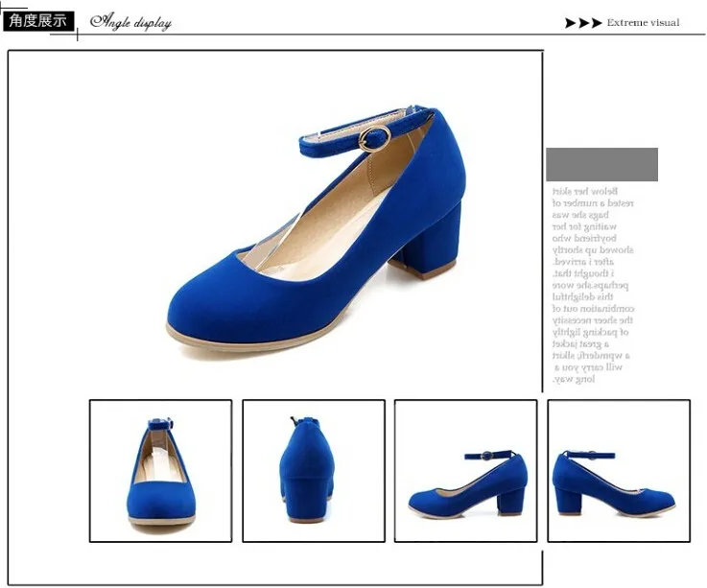707x588 pixels.
Task: Click the large blue ankle-strap shoe image
Action: point(316,228)
